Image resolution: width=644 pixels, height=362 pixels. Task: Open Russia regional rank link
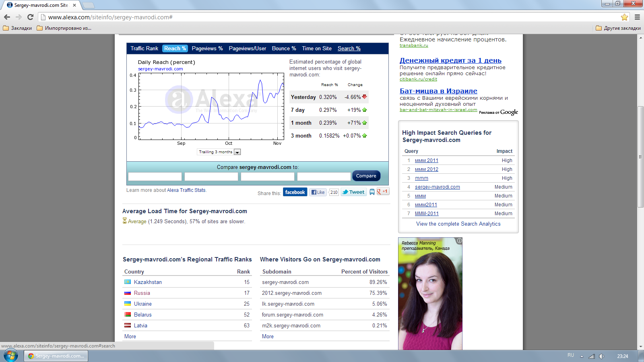tap(142, 293)
